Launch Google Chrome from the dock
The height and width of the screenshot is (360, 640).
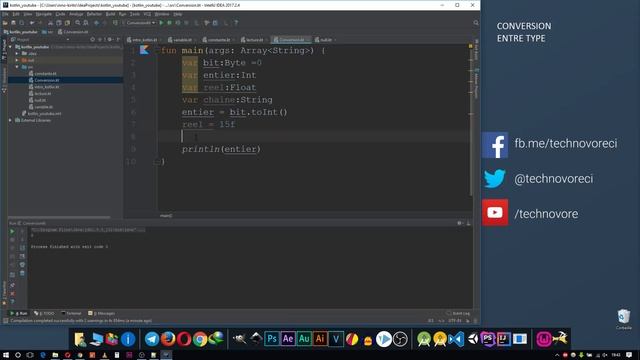200,339
